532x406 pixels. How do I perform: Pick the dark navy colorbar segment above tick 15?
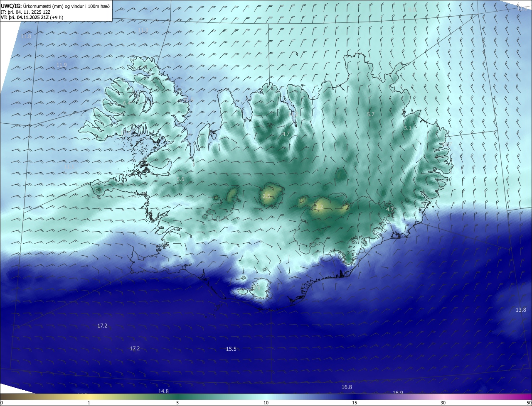[x=355, y=397]
